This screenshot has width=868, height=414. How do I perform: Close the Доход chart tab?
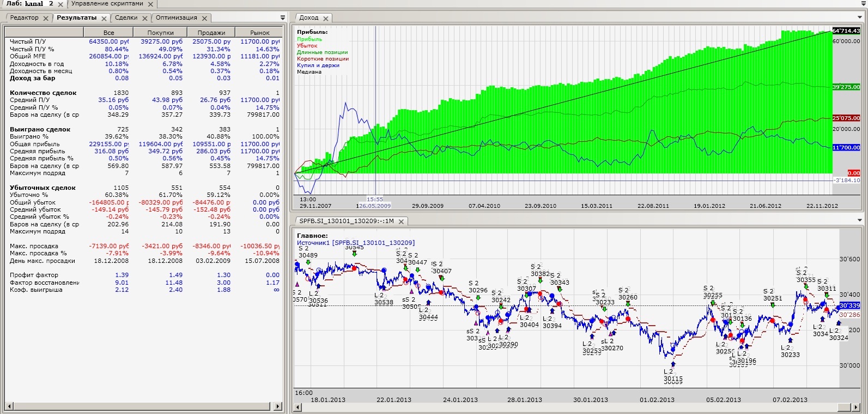tap(326, 18)
